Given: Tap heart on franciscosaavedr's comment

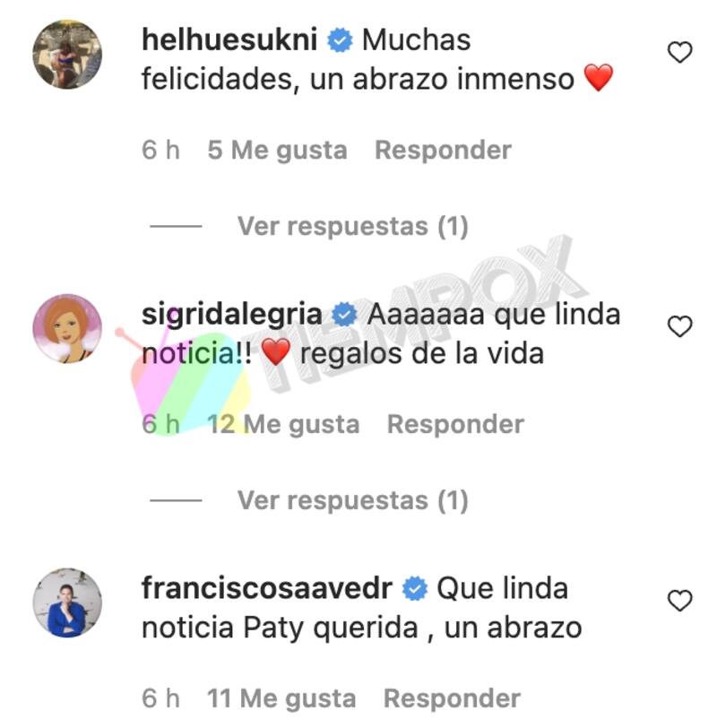Looking at the screenshot, I should (680, 601).
